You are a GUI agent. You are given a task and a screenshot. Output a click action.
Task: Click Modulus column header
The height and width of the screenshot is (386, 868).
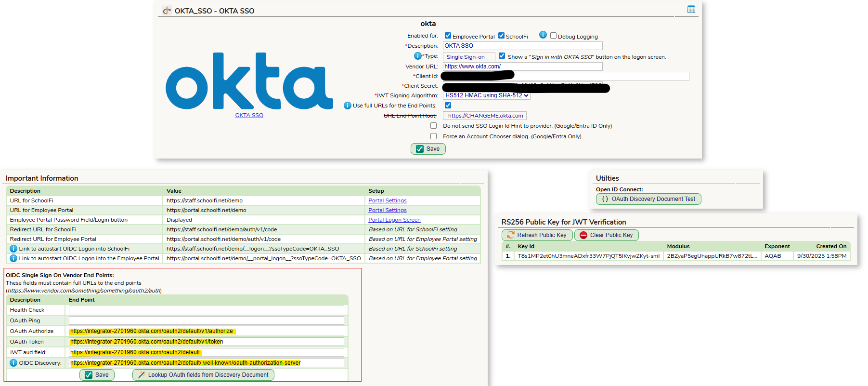678,246
